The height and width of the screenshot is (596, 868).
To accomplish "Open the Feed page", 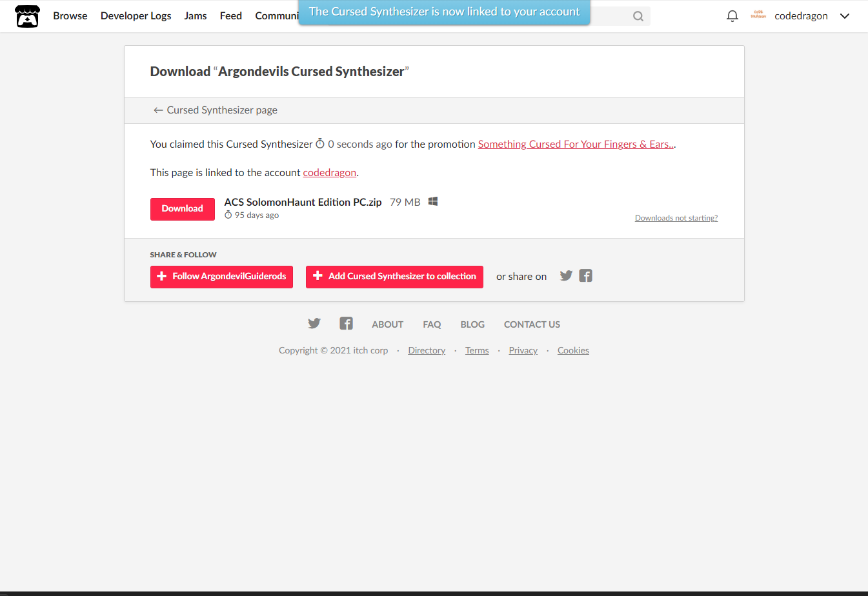I will click(x=231, y=16).
